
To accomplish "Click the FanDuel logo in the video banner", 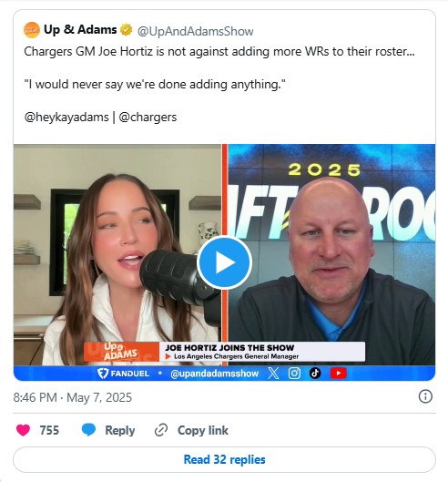I will click(x=124, y=374).
